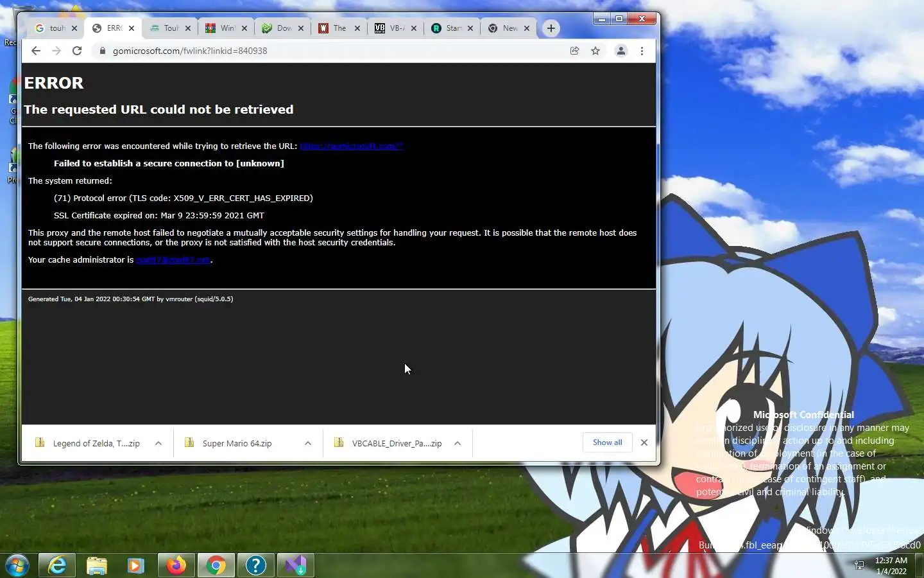Image resolution: width=924 pixels, height=578 pixels.
Task: Close the WinRAR 'Win' tab
Action: (x=244, y=28)
